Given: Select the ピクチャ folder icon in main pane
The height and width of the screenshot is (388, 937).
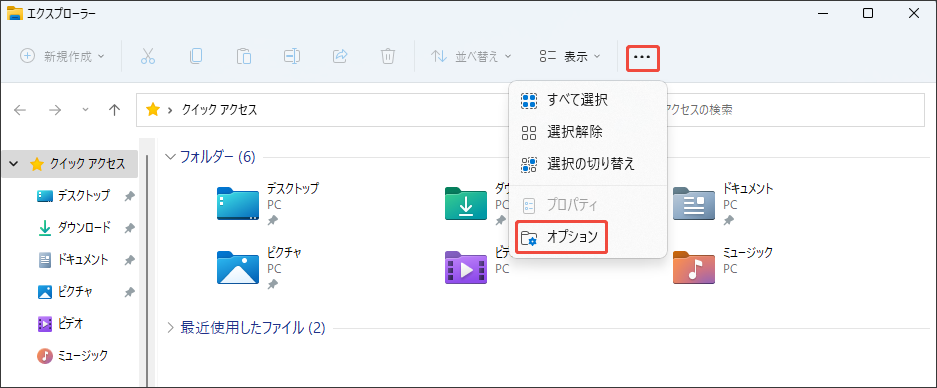Looking at the screenshot, I should (238, 267).
